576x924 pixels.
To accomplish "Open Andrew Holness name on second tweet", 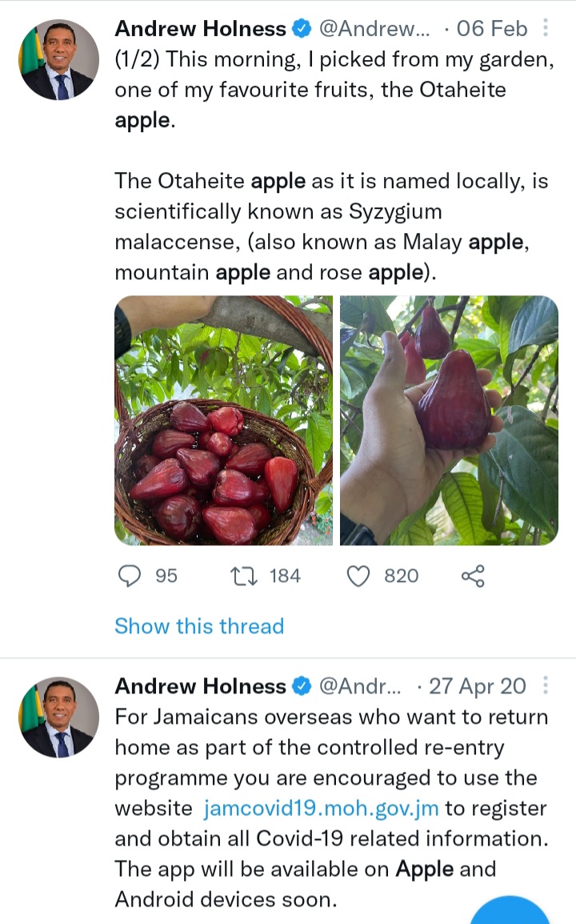I will point(200,686).
